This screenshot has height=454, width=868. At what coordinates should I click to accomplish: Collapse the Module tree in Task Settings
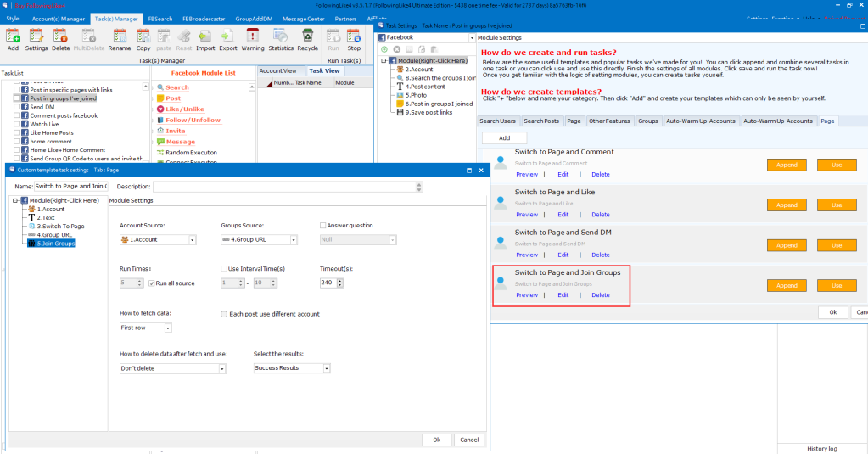(x=384, y=61)
